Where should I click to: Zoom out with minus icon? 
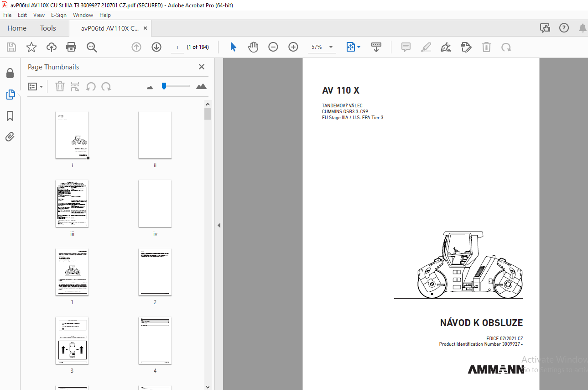pyautogui.click(x=273, y=47)
